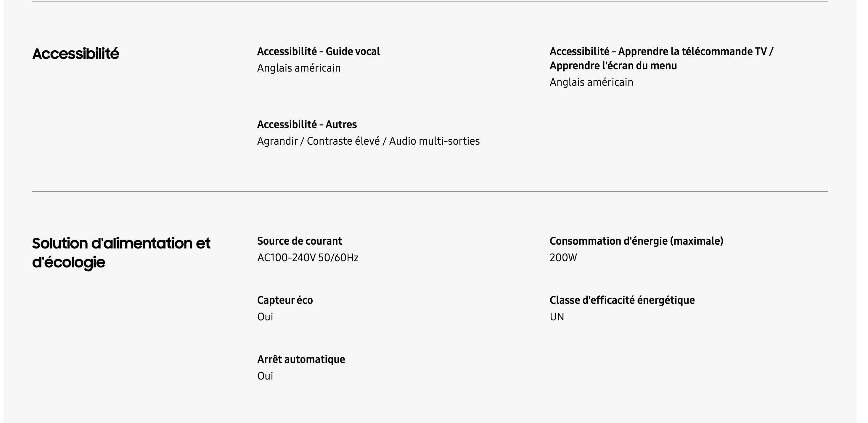Click the Capteur éco label

point(285,300)
